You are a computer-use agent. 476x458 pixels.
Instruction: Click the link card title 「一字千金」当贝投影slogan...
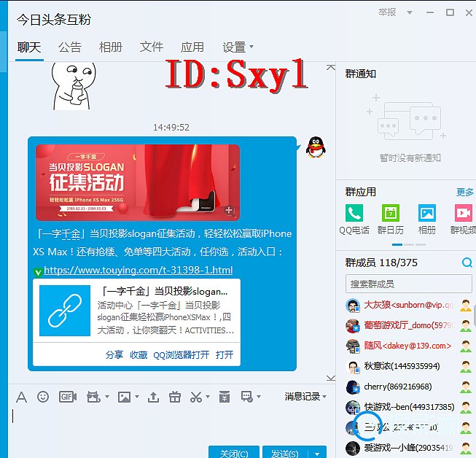[x=164, y=291]
